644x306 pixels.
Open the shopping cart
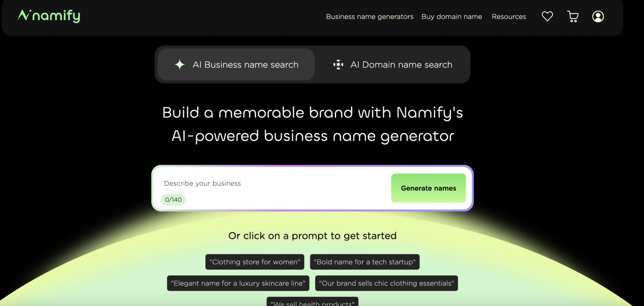coord(573,16)
